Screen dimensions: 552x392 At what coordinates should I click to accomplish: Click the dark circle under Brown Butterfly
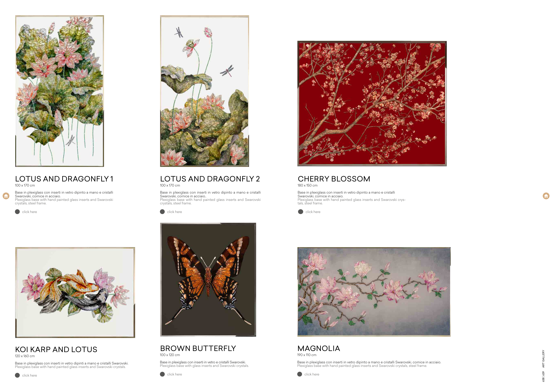tap(163, 374)
